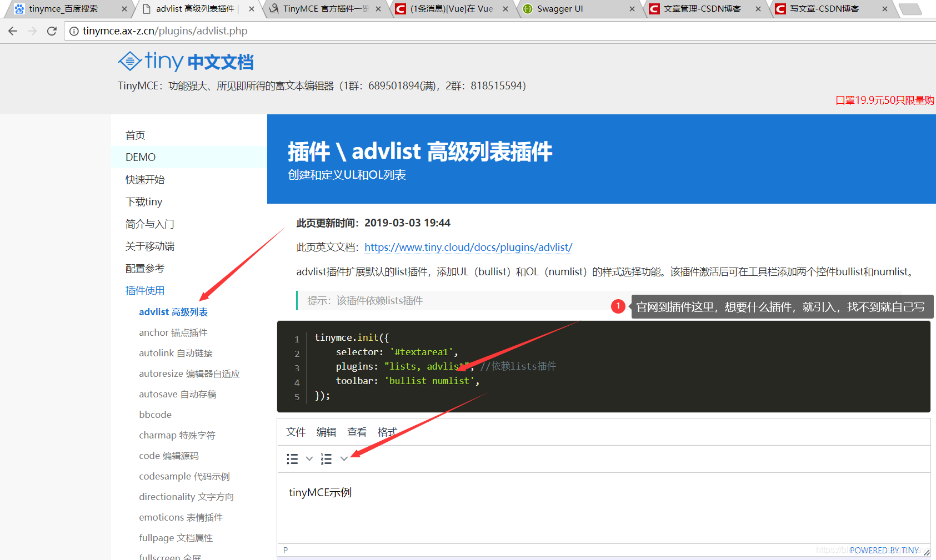Switch to TinyMCE 官方插件一览 tab
This screenshot has width=936, height=560.
click(326, 9)
